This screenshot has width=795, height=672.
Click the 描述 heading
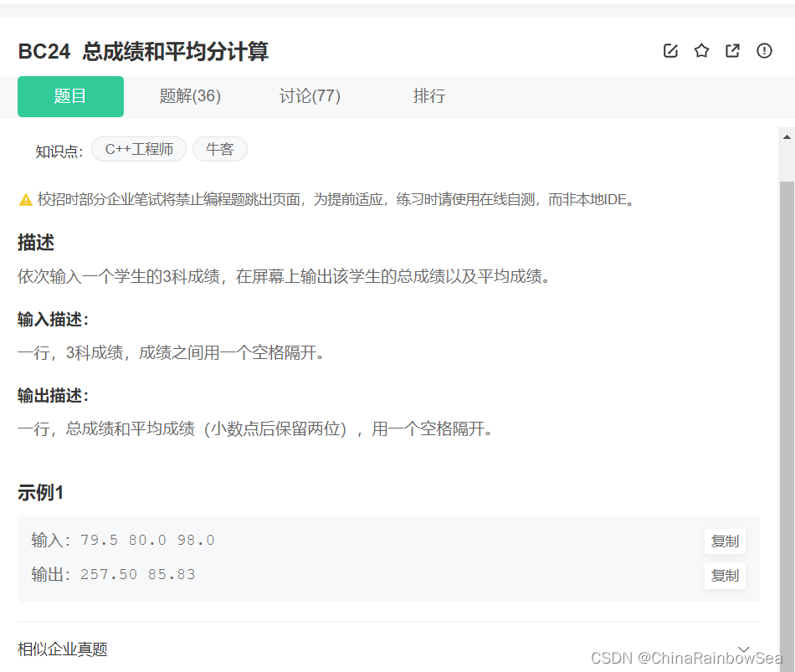tap(35, 243)
